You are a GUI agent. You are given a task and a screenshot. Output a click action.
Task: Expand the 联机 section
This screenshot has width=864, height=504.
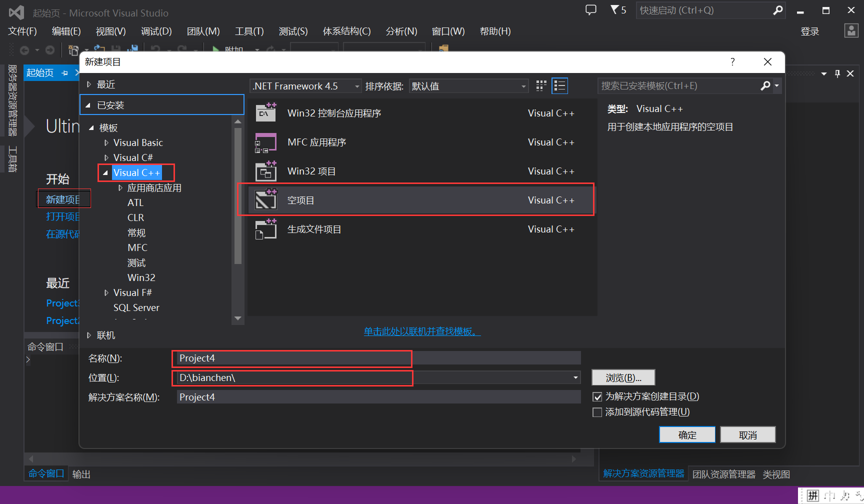click(x=89, y=335)
